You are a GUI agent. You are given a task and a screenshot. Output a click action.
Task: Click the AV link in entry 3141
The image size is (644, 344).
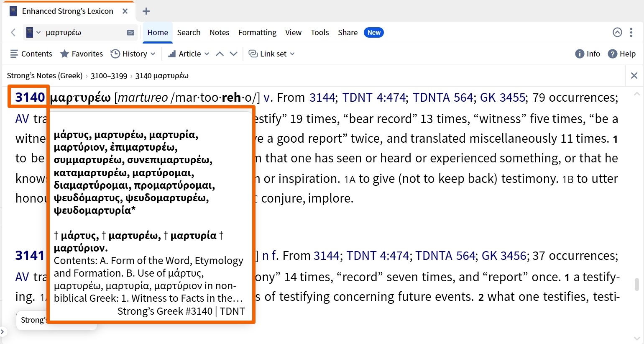click(22, 277)
